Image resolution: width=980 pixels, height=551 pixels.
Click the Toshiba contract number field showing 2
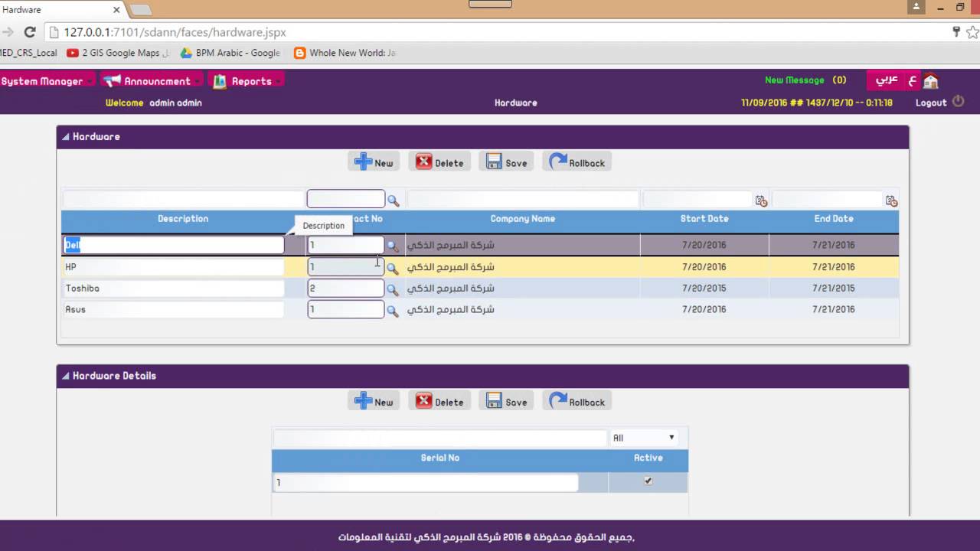click(x=345, y=289)
